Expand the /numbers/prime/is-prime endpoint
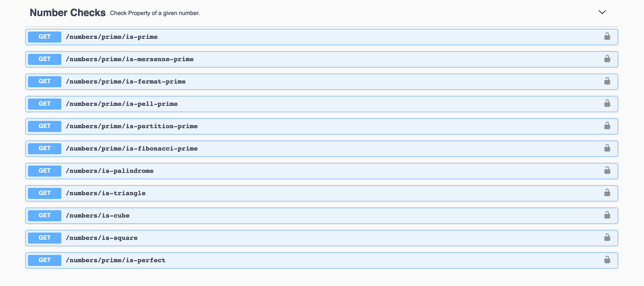This screenshot has height=286, width=644. coord(300,37)
